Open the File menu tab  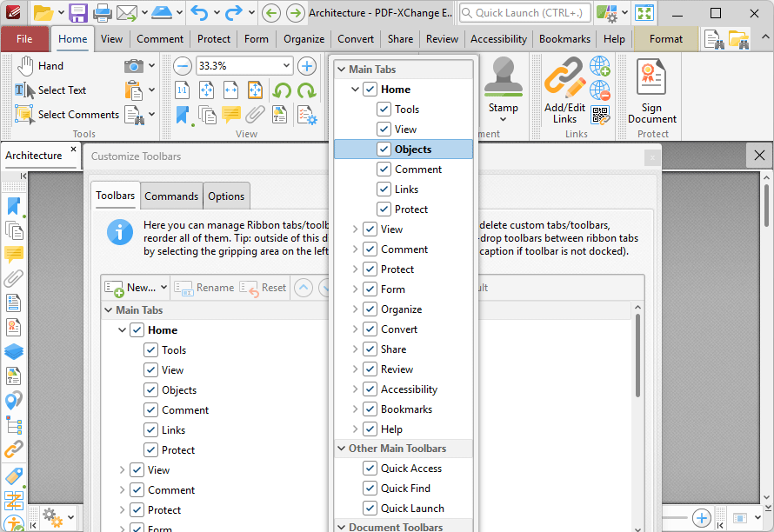click(x=24, y=39)
